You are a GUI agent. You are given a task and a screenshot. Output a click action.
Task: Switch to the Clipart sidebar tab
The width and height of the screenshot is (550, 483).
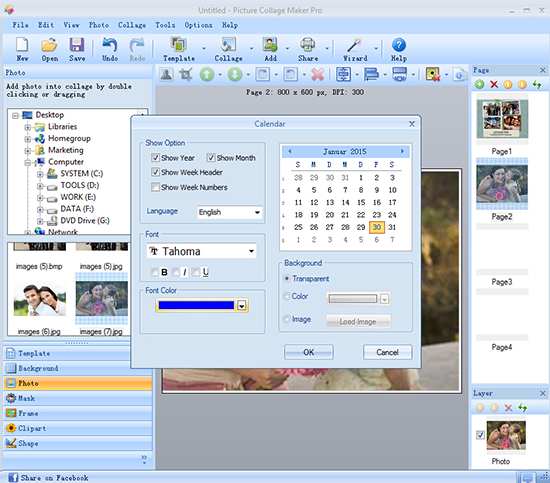click(78, 428)
